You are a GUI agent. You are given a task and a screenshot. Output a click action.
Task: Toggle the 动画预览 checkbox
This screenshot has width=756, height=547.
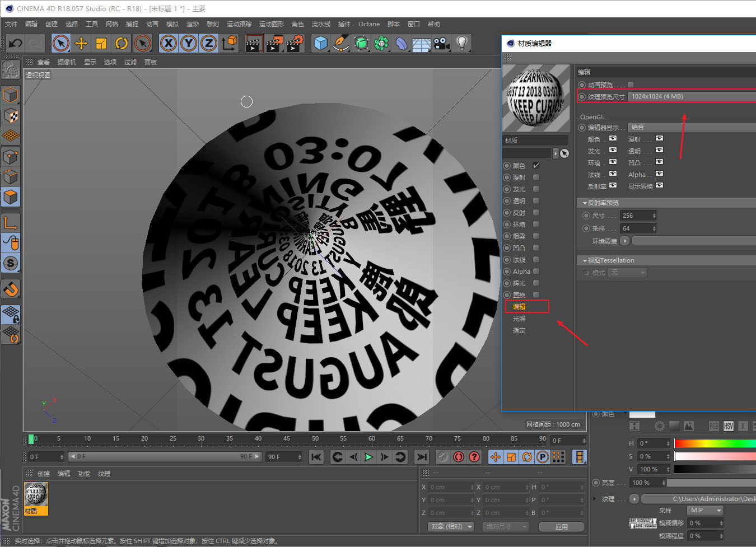631,85
